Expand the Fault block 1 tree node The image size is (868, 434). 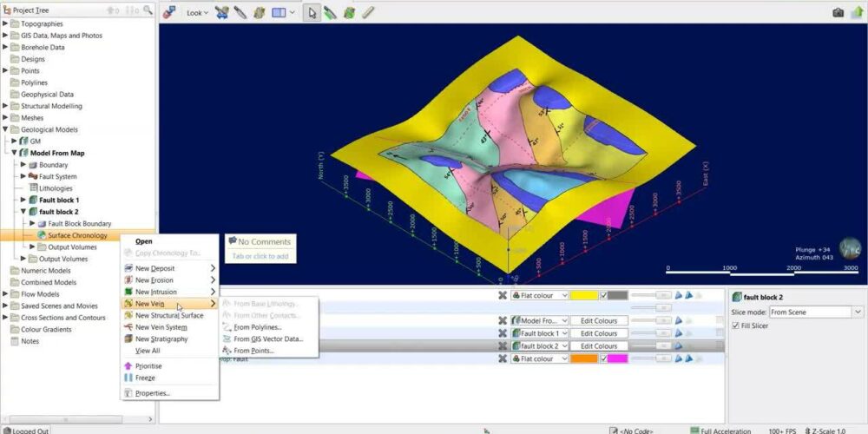[x=23, y=200]
